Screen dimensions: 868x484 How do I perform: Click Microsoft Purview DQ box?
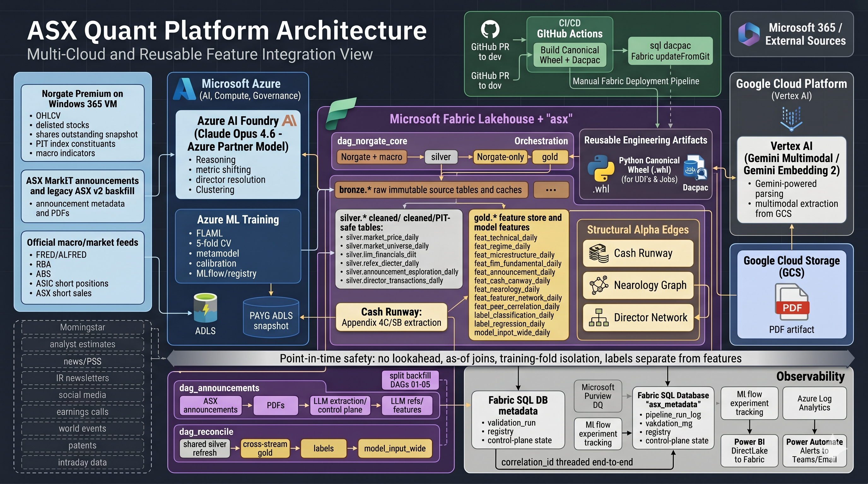click(x=598, y=396)
